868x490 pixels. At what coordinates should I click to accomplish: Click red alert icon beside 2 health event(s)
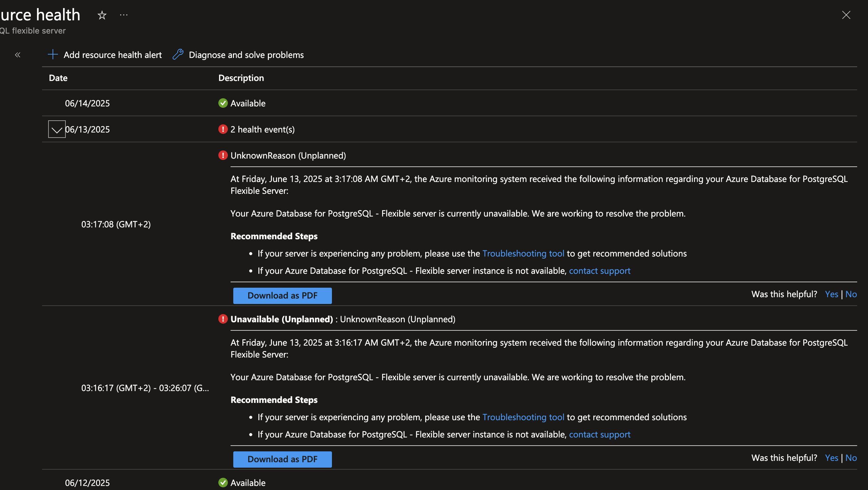click(223, 129)
